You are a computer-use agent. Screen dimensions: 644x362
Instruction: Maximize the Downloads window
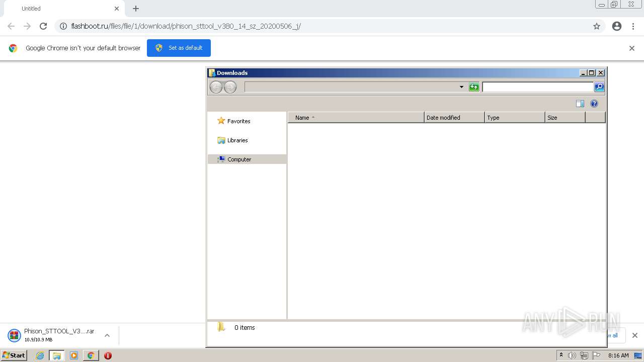592,73
